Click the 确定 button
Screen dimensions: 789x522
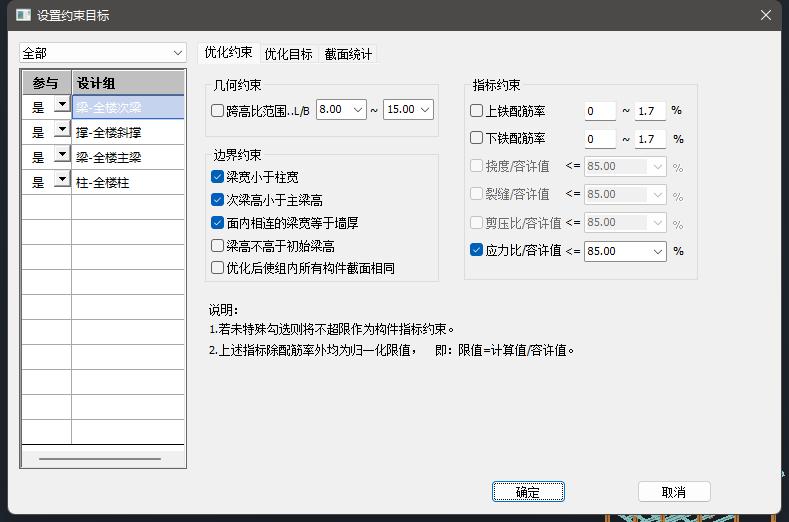pos(528,492)
